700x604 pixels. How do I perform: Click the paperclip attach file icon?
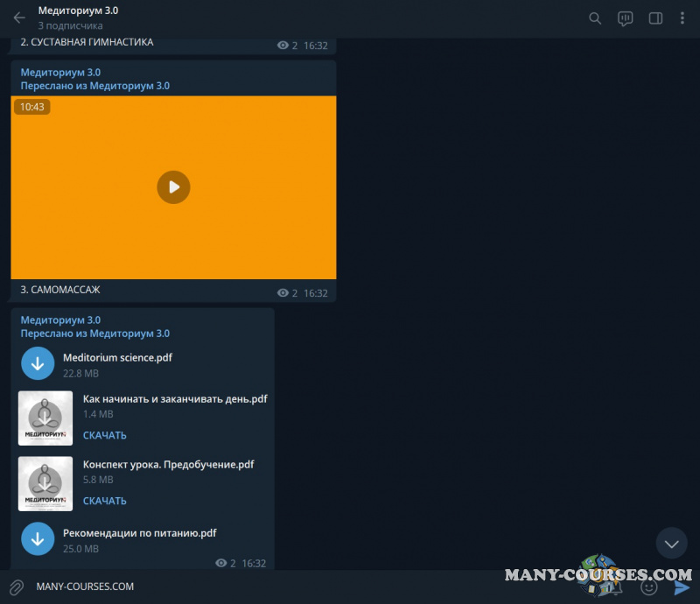pyautogui.click(x=16, y=586)
